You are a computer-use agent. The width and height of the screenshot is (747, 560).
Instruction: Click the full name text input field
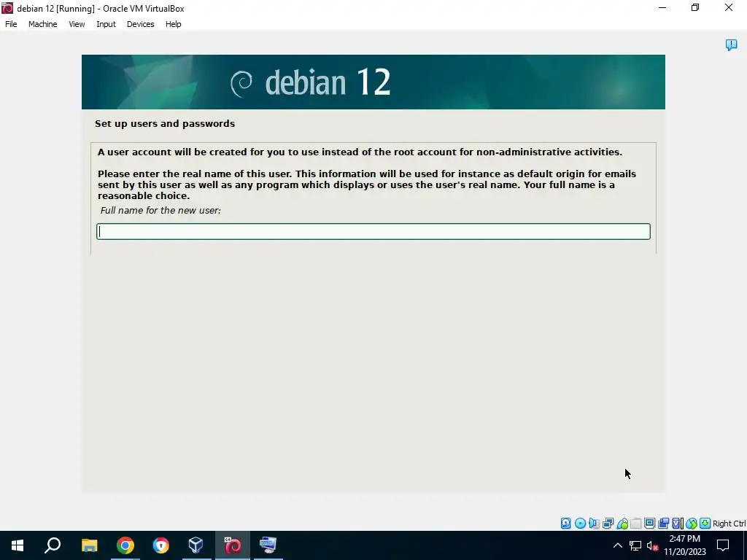pyautogui.click(x=373, y=231)
